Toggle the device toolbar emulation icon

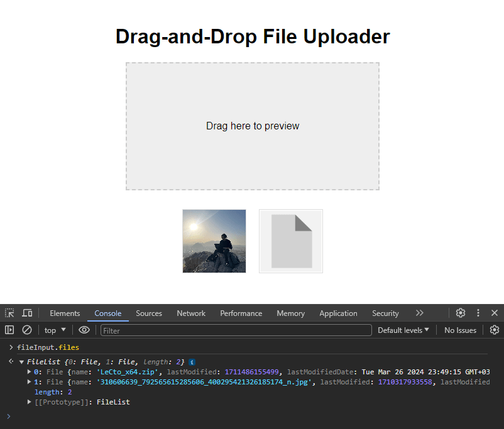click(26, 312)
